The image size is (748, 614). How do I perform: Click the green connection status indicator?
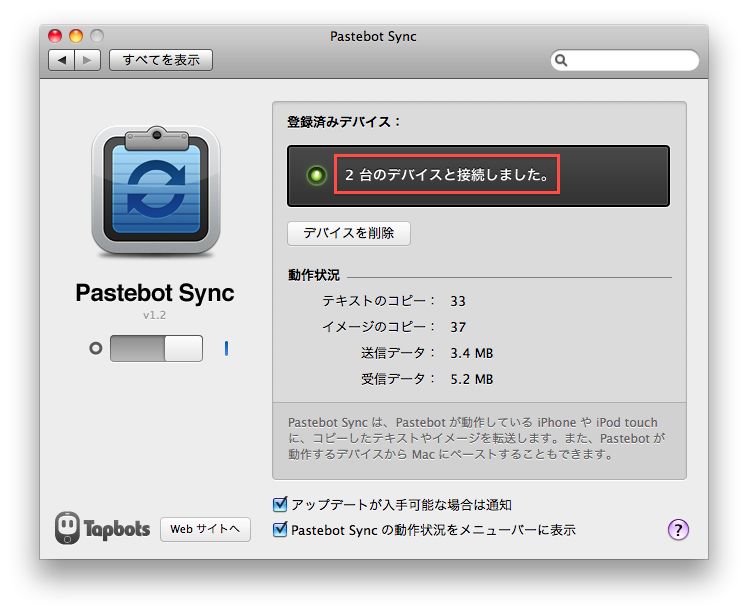tap(316, 175)
